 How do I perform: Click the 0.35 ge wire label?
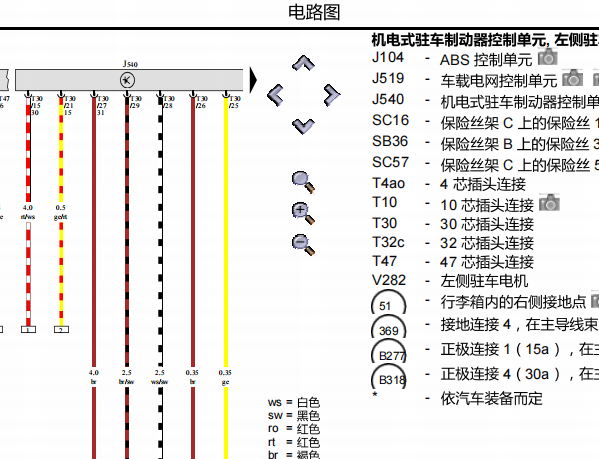[x=225, y=377]
